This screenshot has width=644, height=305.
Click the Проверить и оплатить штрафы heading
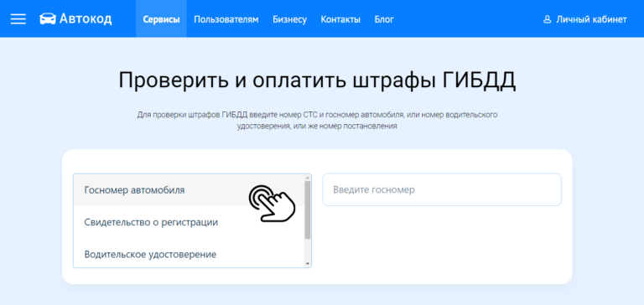pos(317,80)
